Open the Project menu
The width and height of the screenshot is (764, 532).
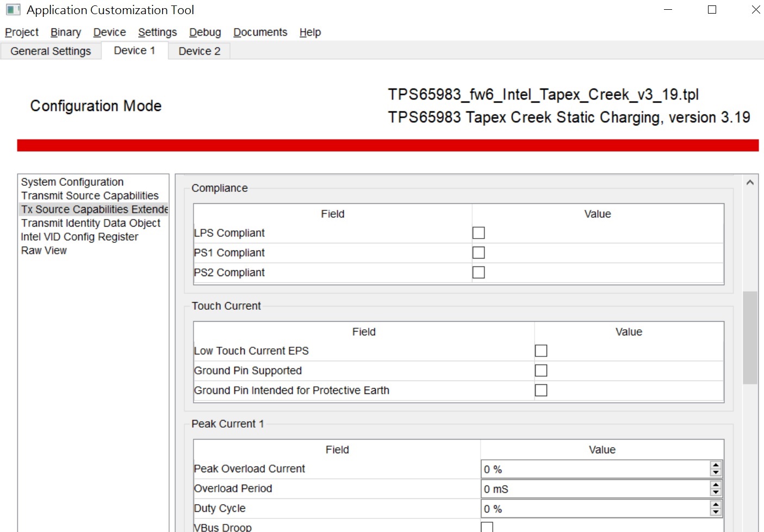[x=22, y=33]
